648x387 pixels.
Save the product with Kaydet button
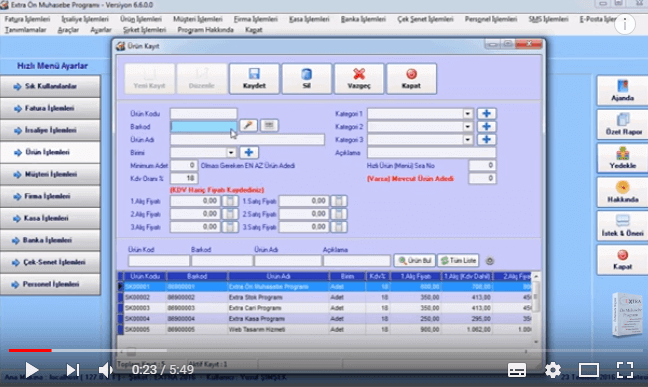tap(254, 79)
